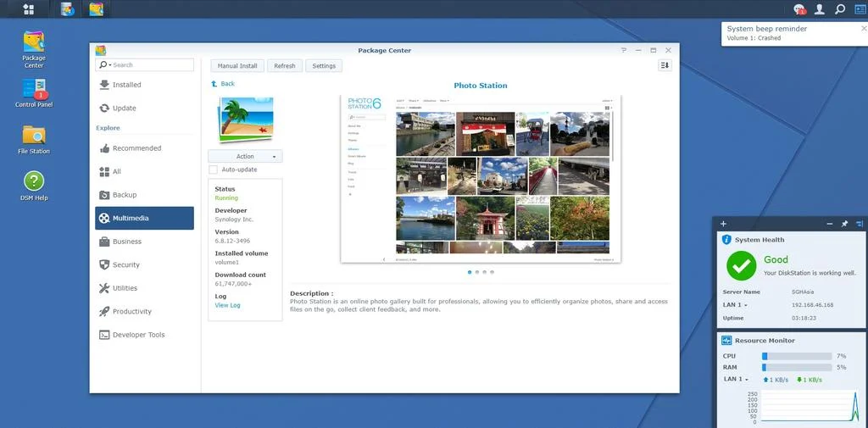Toggle the widgets panel icon in the top bar

(860, 8)
